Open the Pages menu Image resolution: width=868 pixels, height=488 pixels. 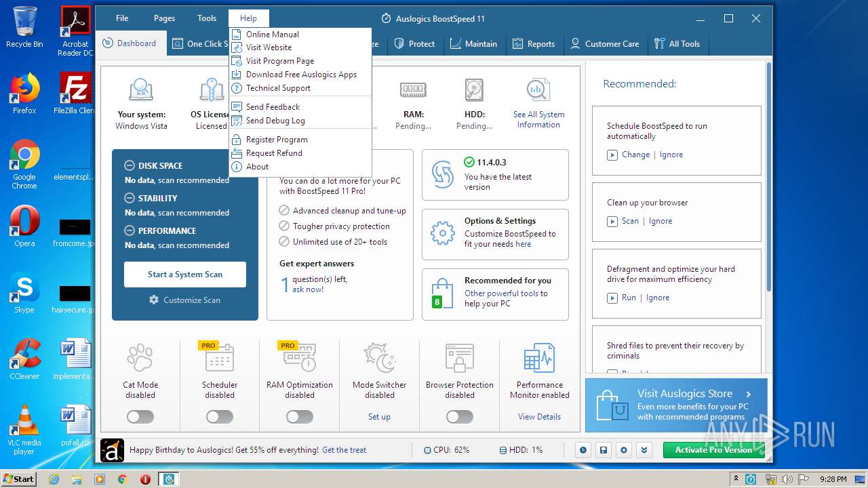point(164,18)
